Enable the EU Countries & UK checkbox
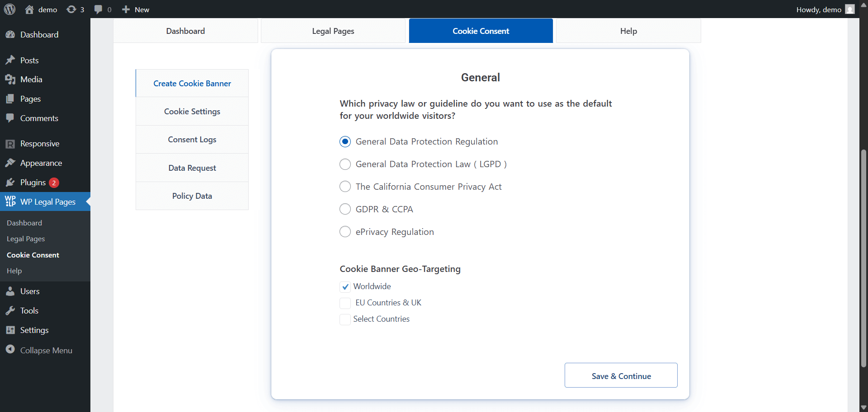The height and width of the screenshot is (412, 868). pos(345,303)
